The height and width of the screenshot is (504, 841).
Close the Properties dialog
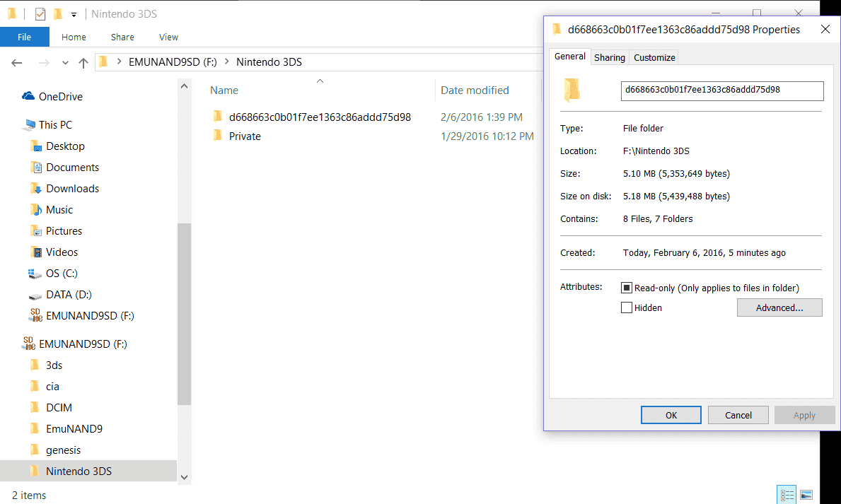click(x=825, y=29)
